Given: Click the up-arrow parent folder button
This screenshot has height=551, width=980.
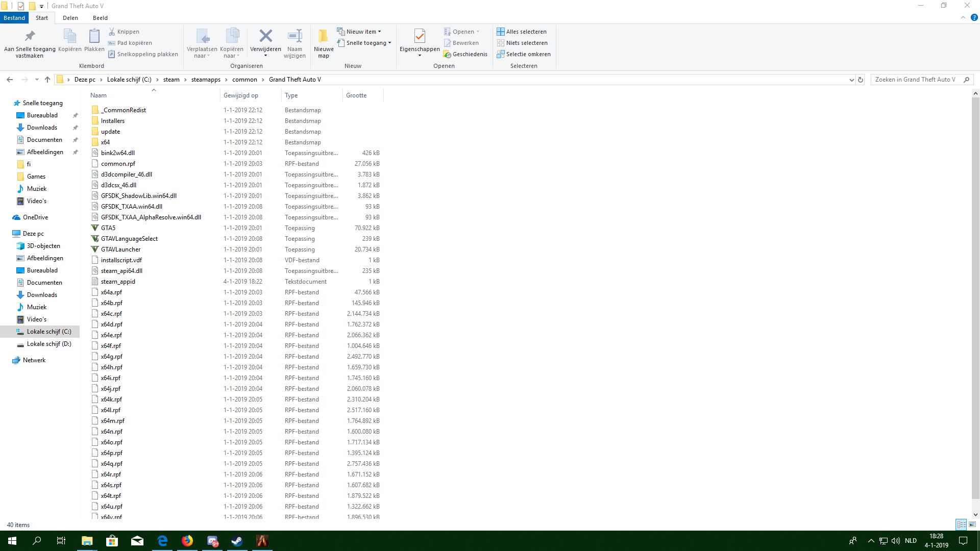Looking at the screenshot, I should tap(47, 80).
